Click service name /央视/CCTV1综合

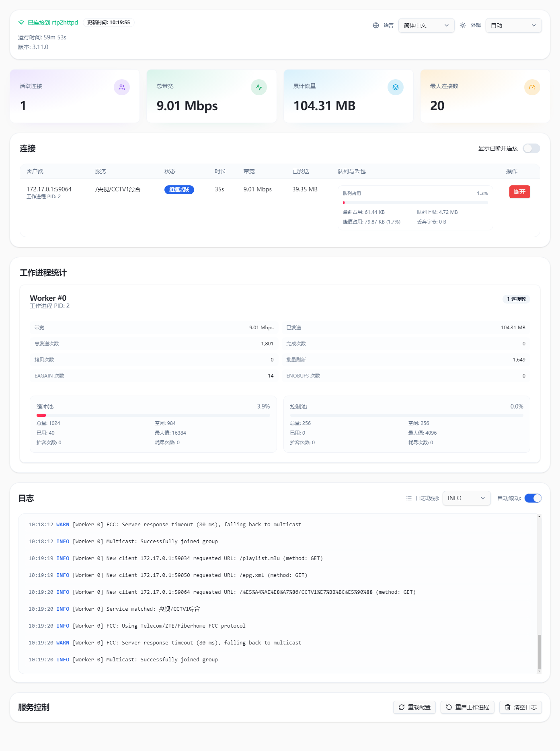(x=118, y=189)
